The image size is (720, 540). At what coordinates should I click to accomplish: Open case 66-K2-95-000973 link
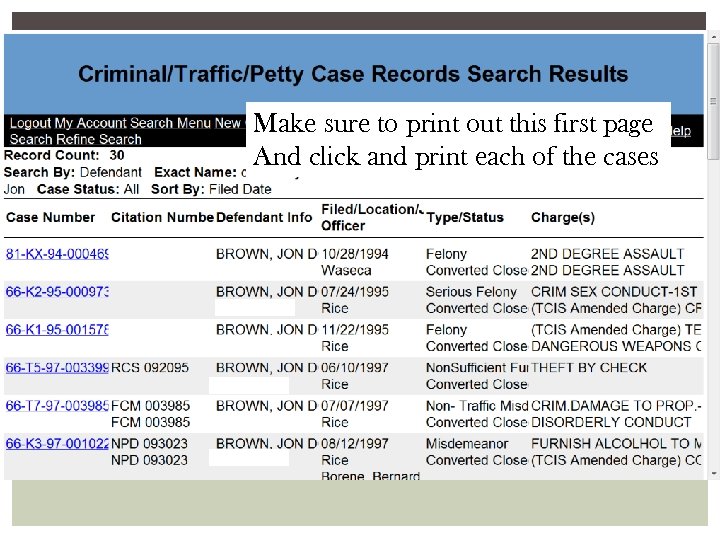pos(57,292)
